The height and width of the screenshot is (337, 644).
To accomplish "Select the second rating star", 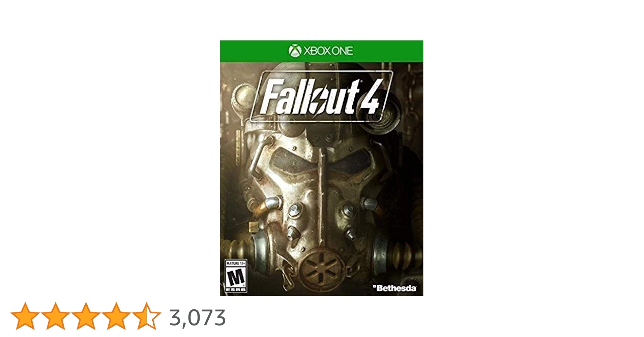I will coord(56,316).
